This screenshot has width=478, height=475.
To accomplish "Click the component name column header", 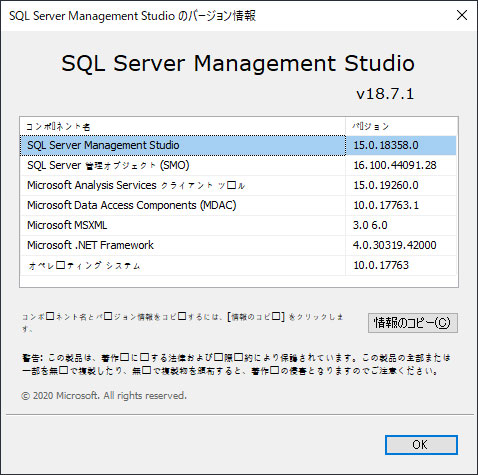I will tap(183, 126).
